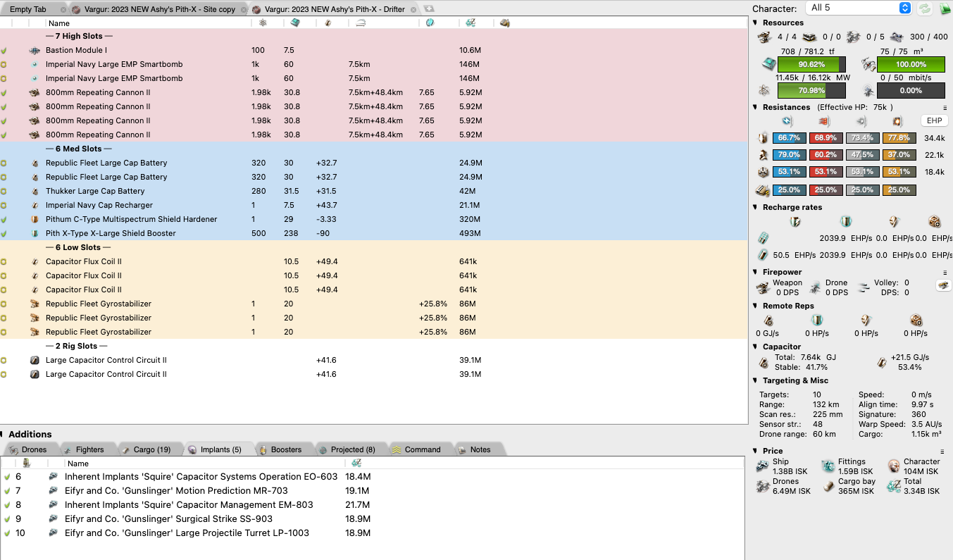Close the Empty Tab

64,9
